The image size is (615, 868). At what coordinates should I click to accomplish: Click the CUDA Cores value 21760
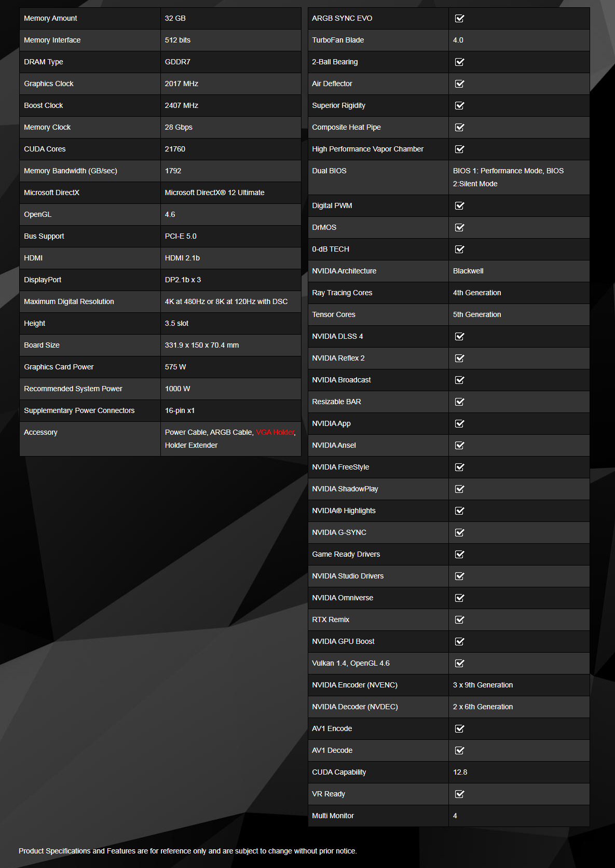pos(175,149)
